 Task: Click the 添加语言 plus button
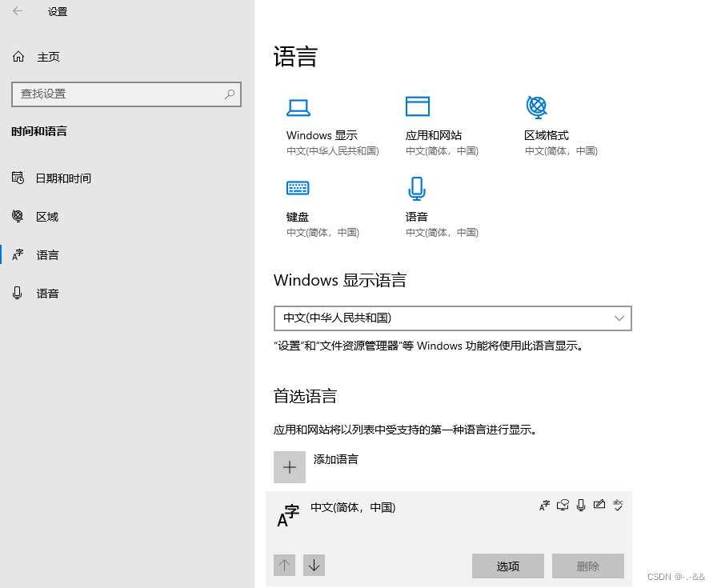tap(290, 467)
